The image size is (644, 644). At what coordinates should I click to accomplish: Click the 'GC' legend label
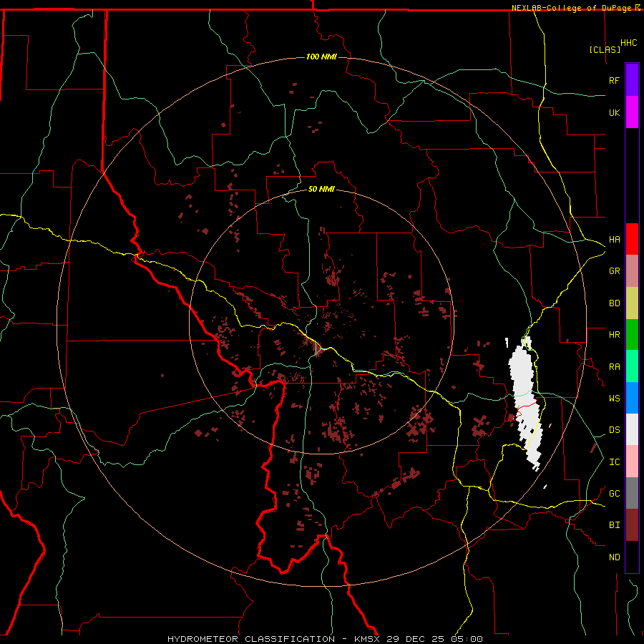(x=614, y=494)
